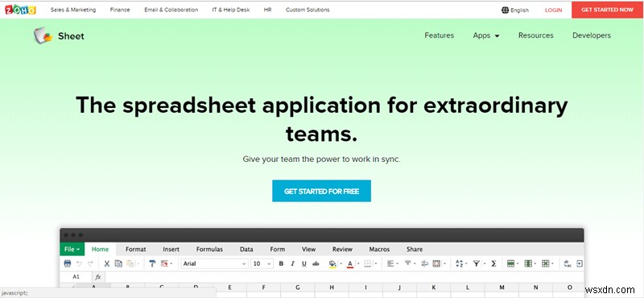Image resolution: width=644 pixels, height=298 pixels.
Task: Expand the arrow next to filter icon
Action: point(485,264)
